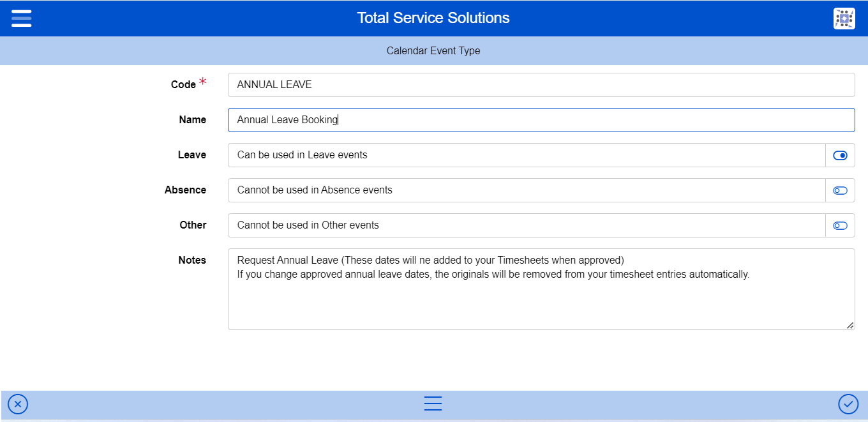Select 'Cannot be used in Absence events' text

(x=315, y=190)
